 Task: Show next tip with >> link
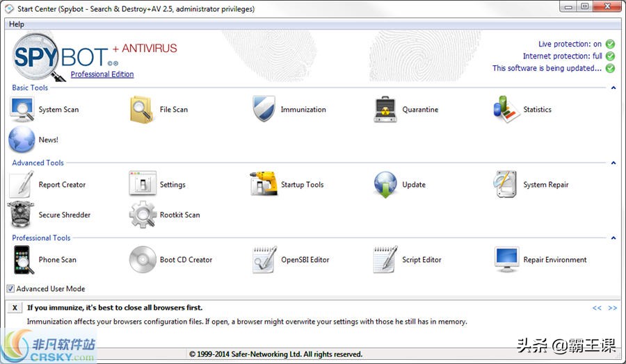tap(612, 308)
